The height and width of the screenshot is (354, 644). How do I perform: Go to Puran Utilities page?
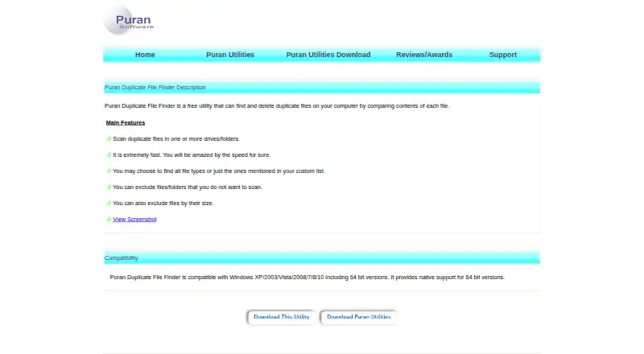(x=230, y=55)
